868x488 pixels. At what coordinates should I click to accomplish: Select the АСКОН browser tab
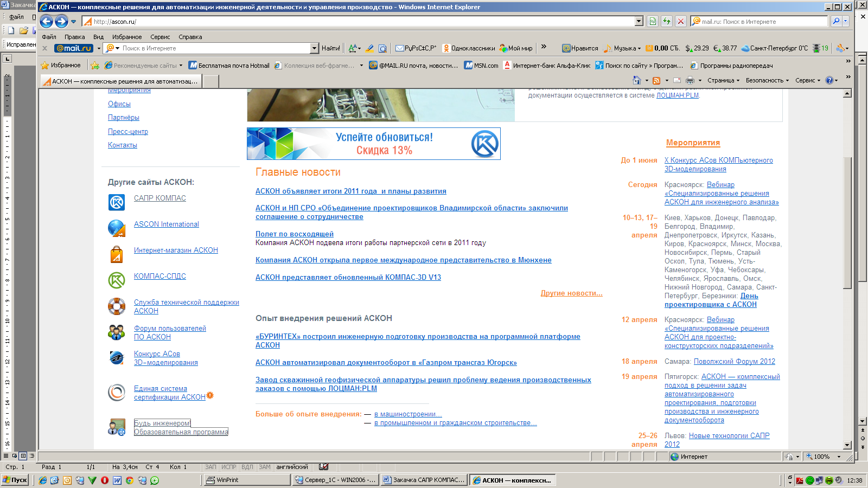click(120, 81)
